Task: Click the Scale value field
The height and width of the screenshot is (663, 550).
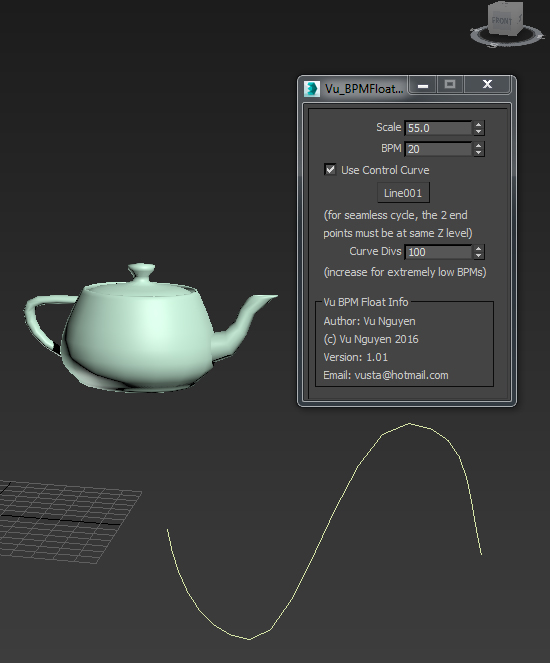Action: pos(438,128)
